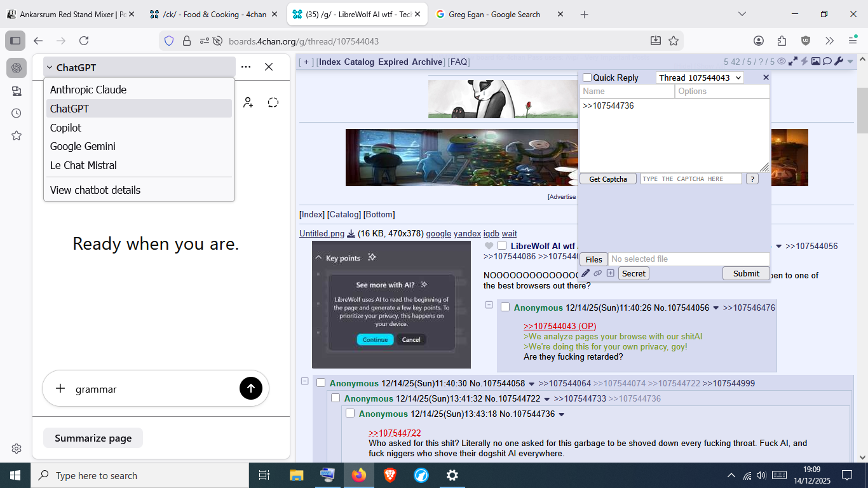
Task: Click the lightning bolt icon in the header
Action: click(804, 62)
